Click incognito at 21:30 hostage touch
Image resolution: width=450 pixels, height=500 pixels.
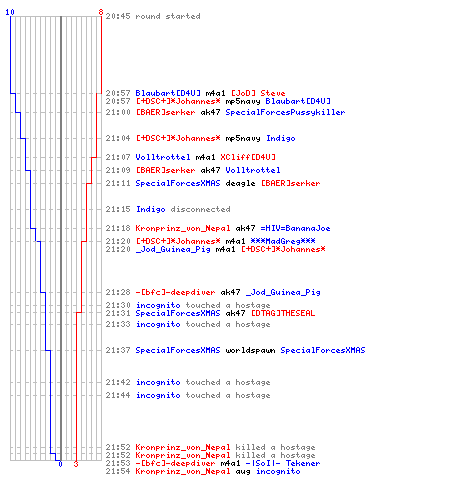158,305
